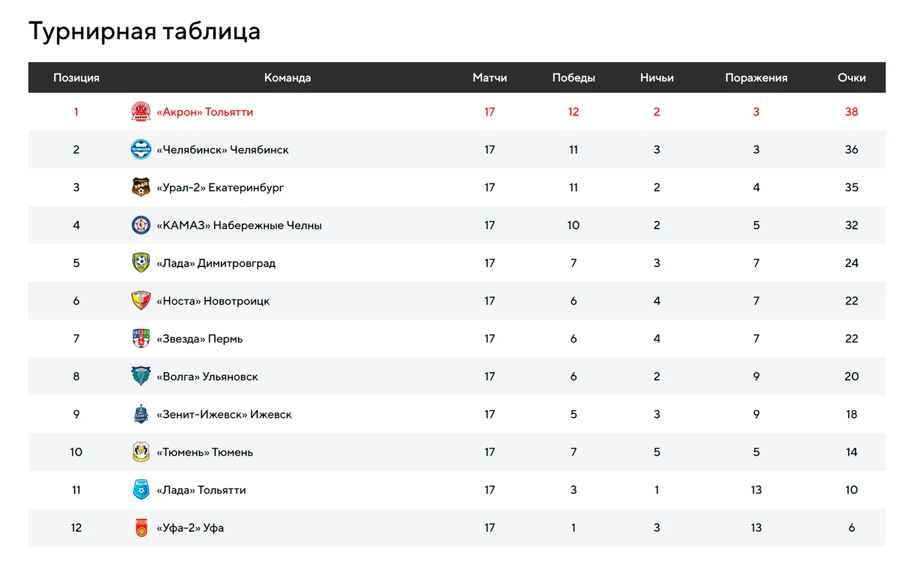Select the «Волга» Ульяновск team name
The image size is (924, 569).
pyautogui.click(x=208, y=377)
